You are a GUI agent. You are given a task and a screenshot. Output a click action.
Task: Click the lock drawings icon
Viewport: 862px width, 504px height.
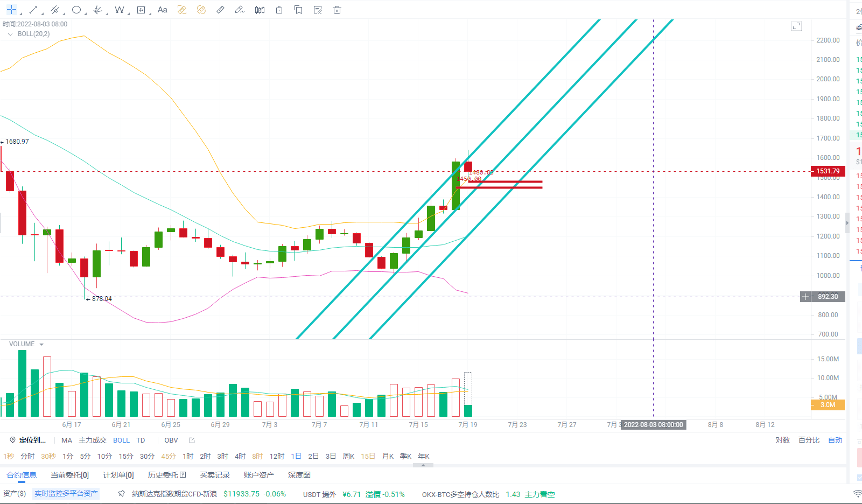tap(279, 10)
